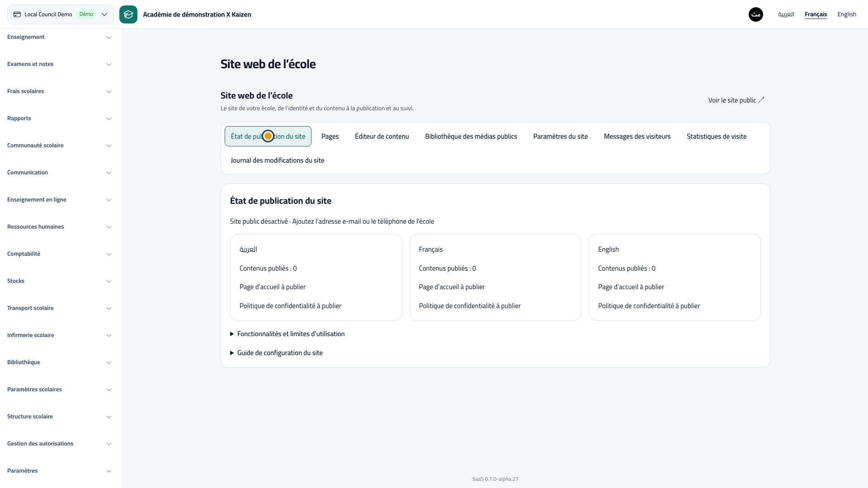
Task: Click the chevron beside Comptabilité
Action: (x=109, y=254)
